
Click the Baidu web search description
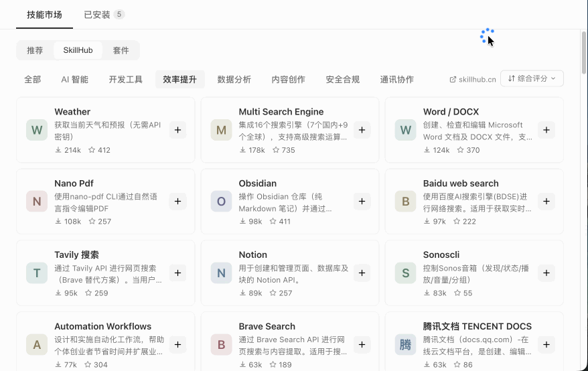click(477, 202)
